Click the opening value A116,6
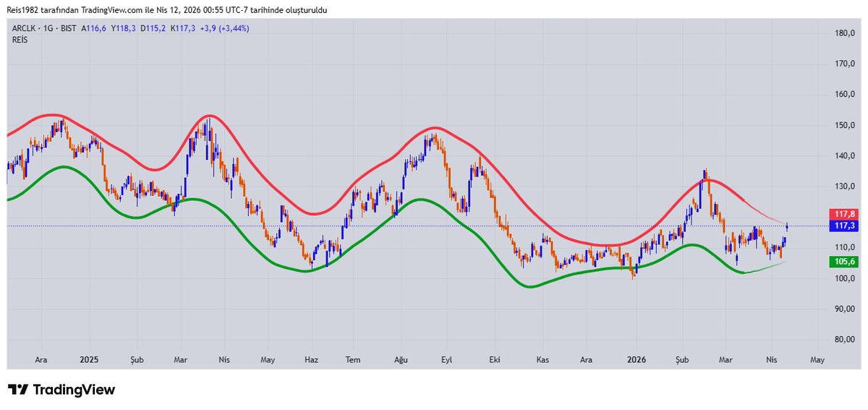 tap(94, 28)
